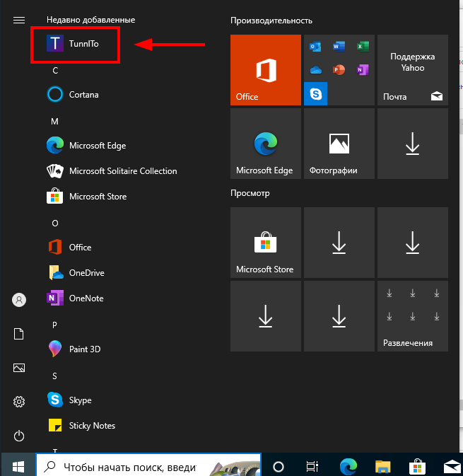Open the Office apps group tile
The width and height of the screenshot is (463, 476).
[x=339, y=69]
